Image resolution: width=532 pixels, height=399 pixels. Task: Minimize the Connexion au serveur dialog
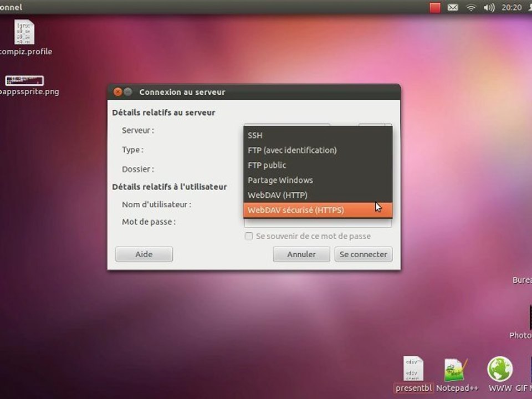128,92
